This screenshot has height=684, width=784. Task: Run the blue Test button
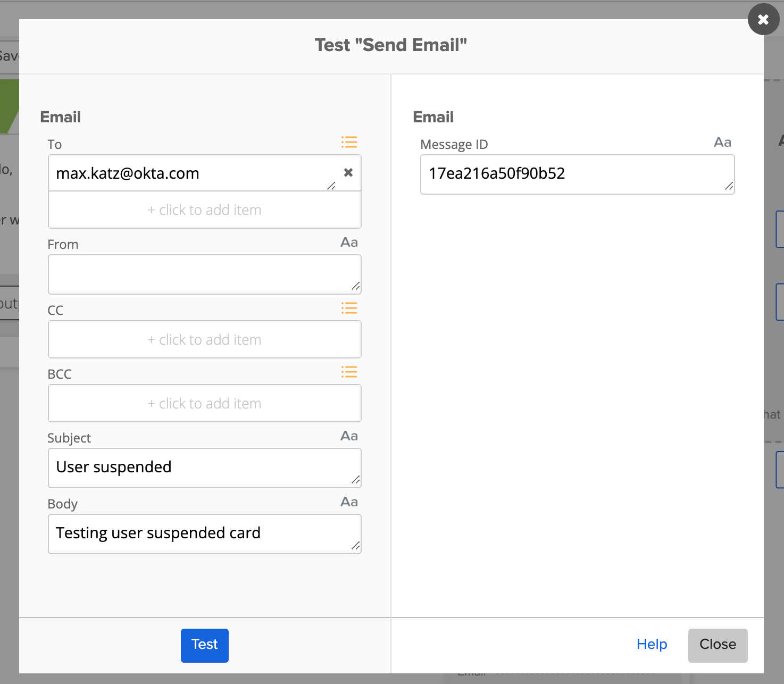coord(205,645)
